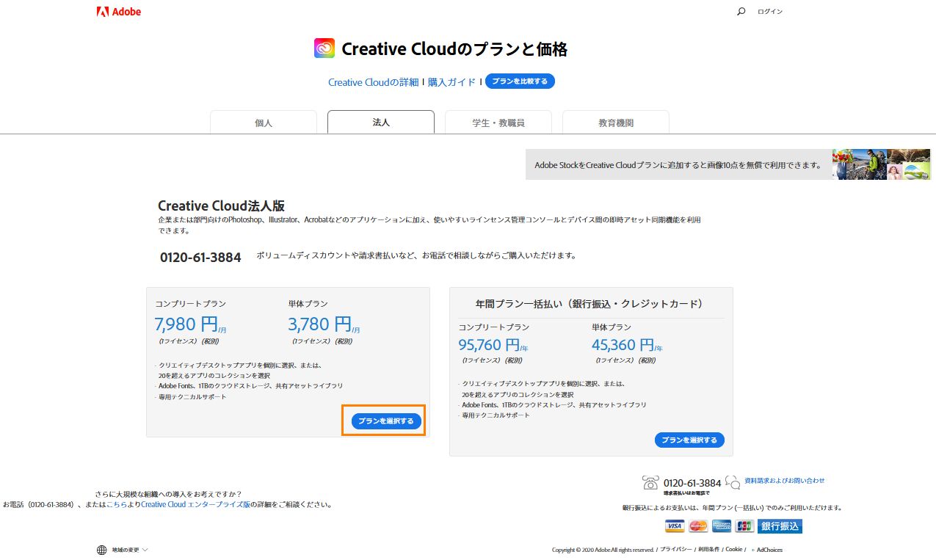Image resolution: width=936 pixels, height=560 pixels.
Task: Click the ボリュームディスカウント phone consultation text
Action: [416, 255]
